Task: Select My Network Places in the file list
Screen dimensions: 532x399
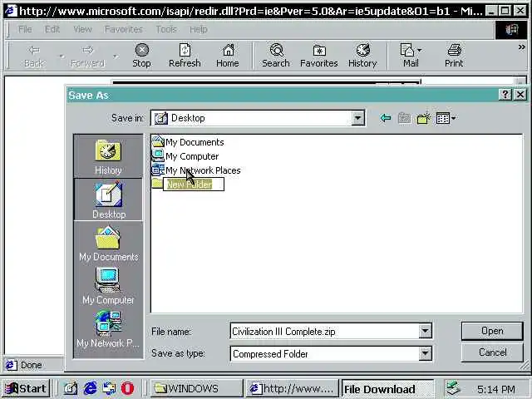Action: [196, 170]
